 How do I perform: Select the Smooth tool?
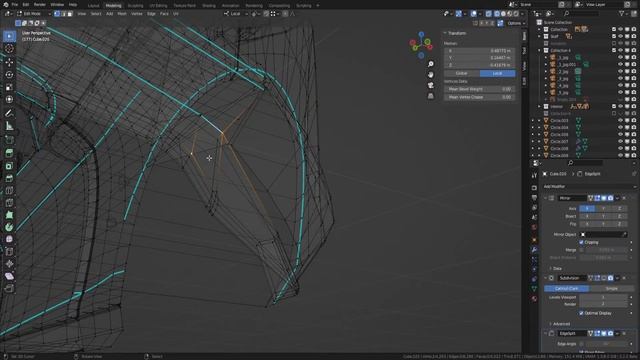point(9,239)
